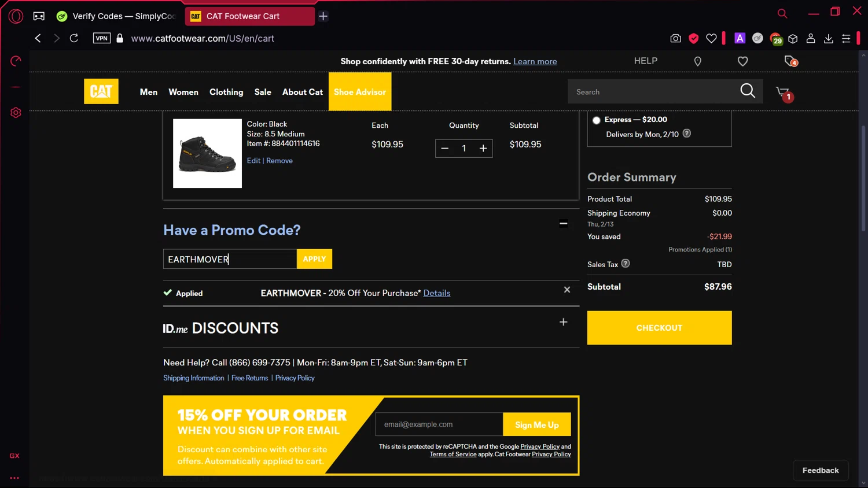Open the Privacy Policy link below help line
868x488 pixels.
point(295,378)
